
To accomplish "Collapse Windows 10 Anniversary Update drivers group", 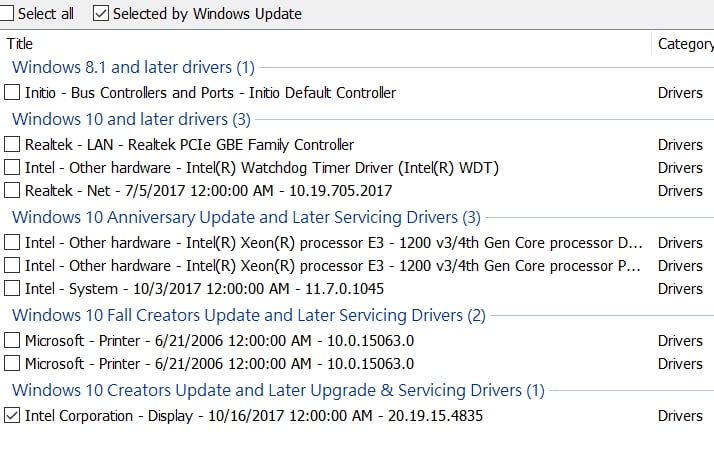I will [246, 217].
